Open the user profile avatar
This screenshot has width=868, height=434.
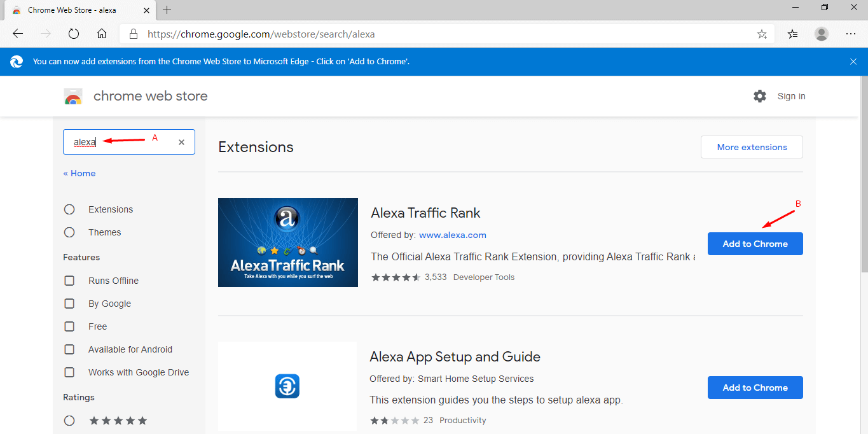coord(822,34)
